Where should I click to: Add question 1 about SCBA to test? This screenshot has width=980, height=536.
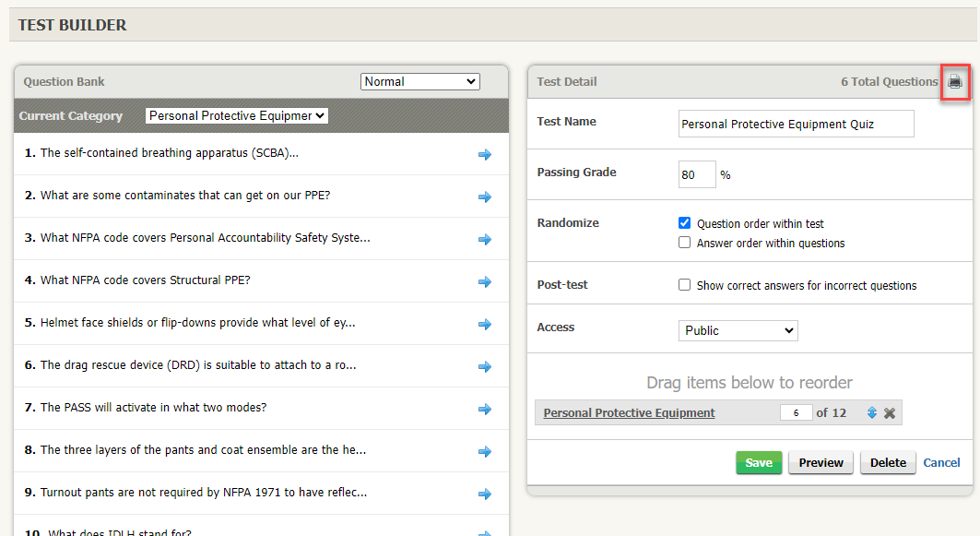point(485,155)
